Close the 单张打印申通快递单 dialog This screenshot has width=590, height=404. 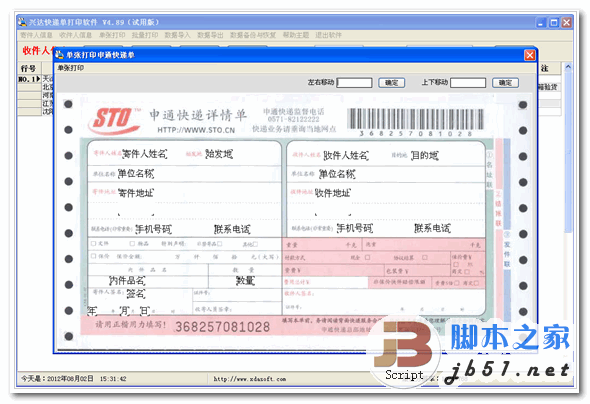point(530,55)
